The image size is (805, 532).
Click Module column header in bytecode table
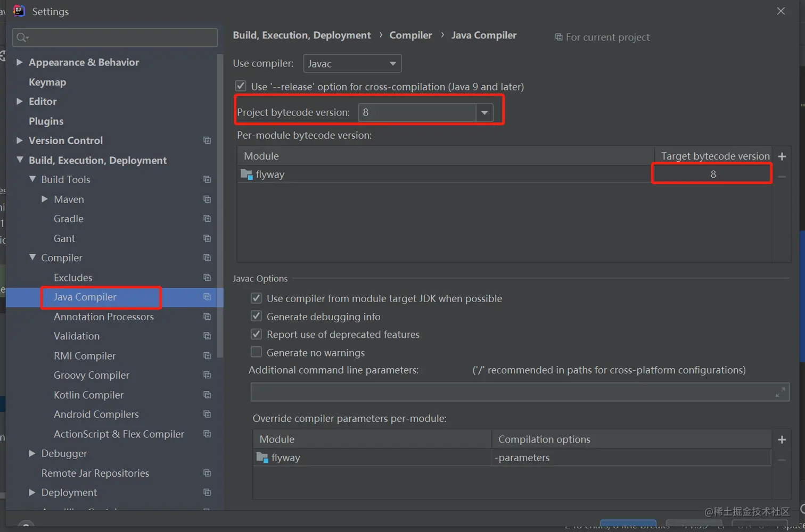pos(446,156)
